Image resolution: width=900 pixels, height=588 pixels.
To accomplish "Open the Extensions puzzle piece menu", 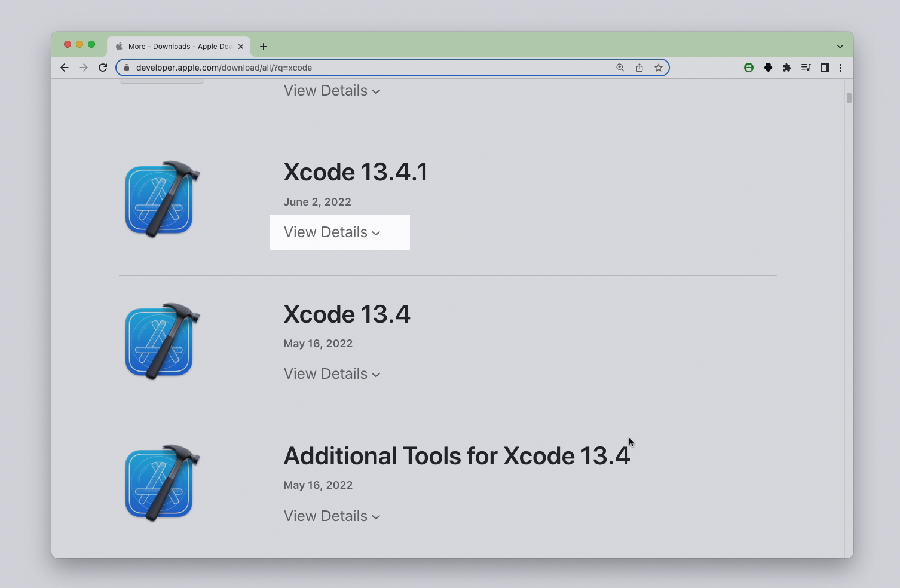I will (787, 68).
